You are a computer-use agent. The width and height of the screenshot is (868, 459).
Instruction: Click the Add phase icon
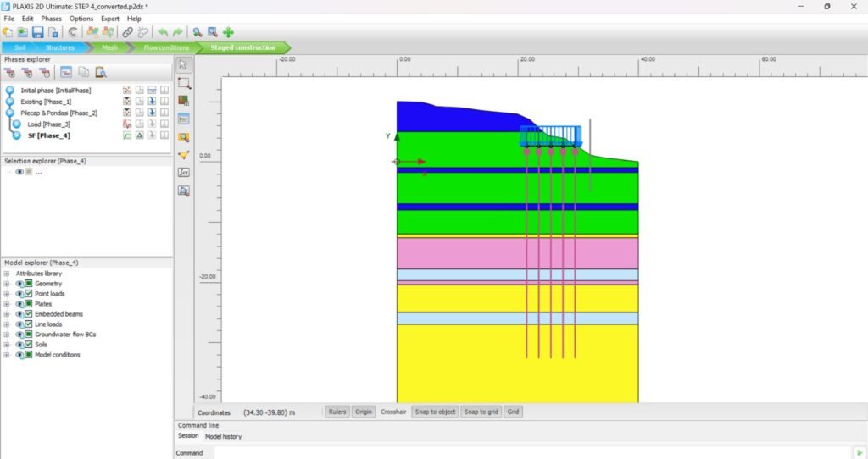10,73
